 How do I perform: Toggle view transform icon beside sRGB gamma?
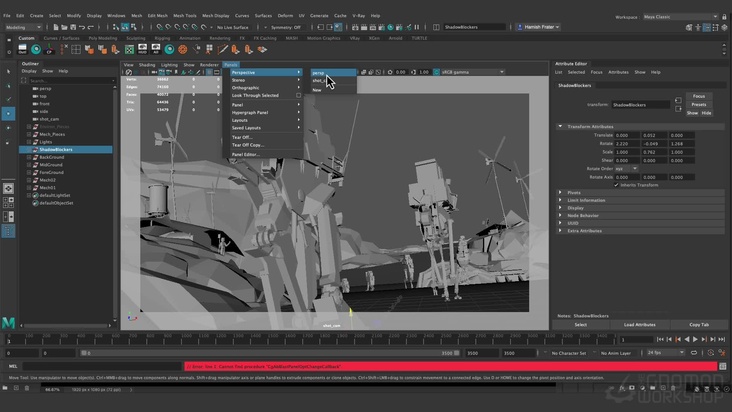436,72
